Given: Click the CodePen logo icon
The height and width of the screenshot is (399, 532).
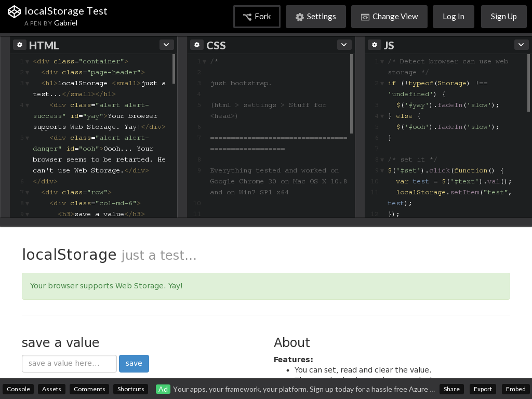Looking at the screenshot, I should pyautogui.click(x=14, y=11).
